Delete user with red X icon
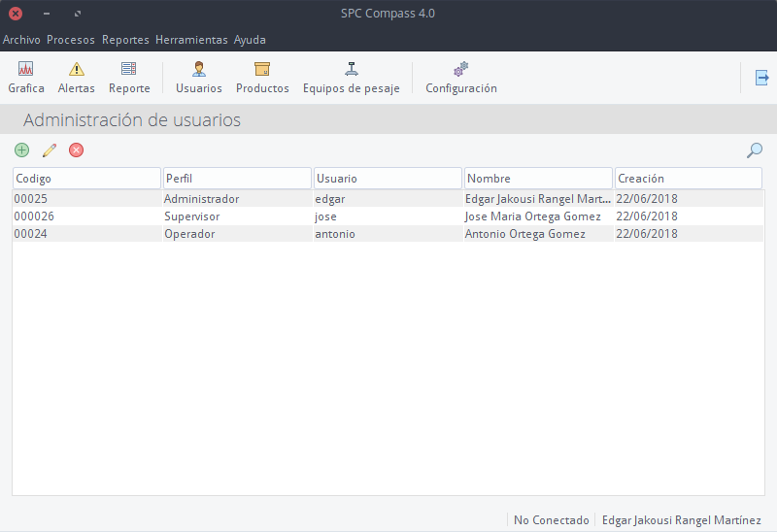777x532 pixels. pyautogui.click(x=77, y=150)
